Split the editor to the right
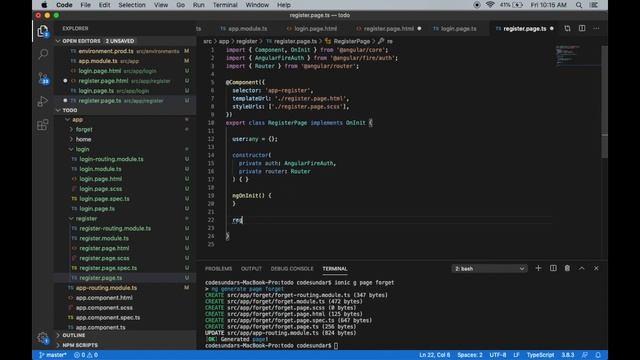The height and width of the screenshot is (360, 640). (582, 29)
